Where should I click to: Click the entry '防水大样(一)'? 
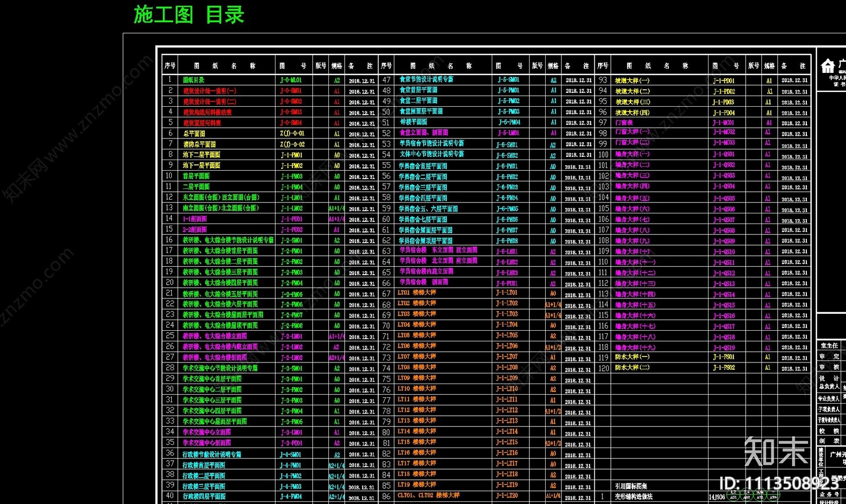coord(632,357)
